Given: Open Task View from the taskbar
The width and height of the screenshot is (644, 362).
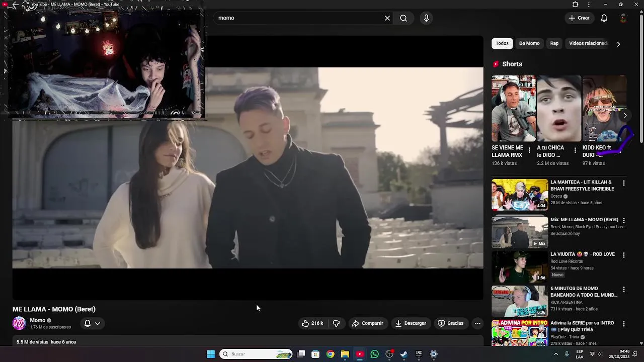Looking at the screenshot, I should (x=301, y=354).
